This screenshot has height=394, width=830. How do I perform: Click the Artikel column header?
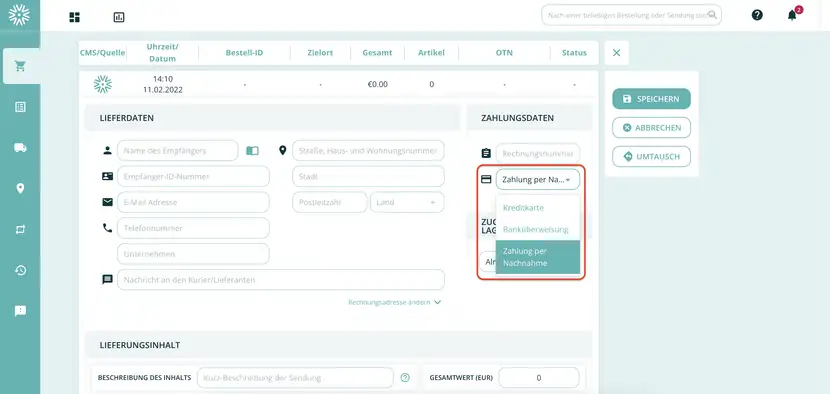click(x=431, y=53)
